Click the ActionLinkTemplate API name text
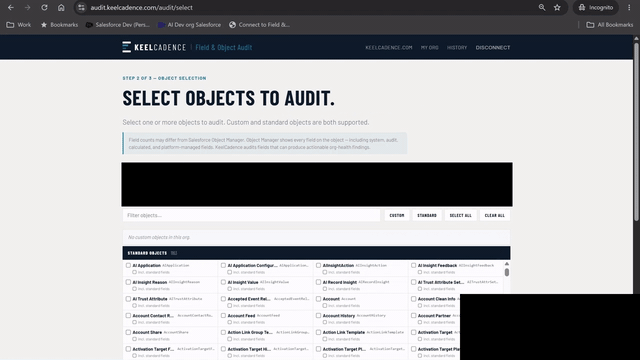 385,332
